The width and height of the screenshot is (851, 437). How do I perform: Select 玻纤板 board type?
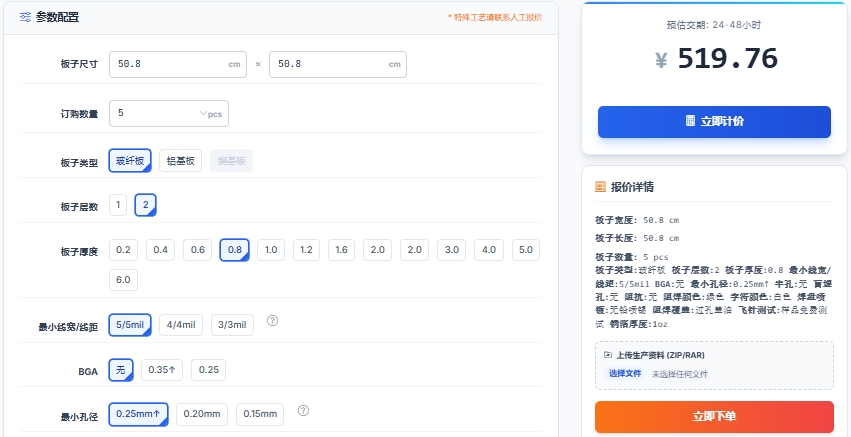(130, 161)
